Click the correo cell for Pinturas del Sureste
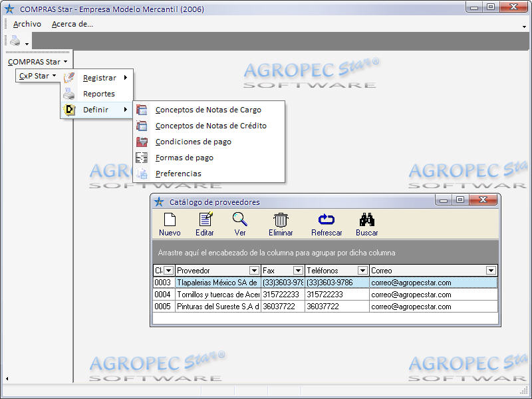The height and width of the screenshot is (399, 532). pos(434,307)
